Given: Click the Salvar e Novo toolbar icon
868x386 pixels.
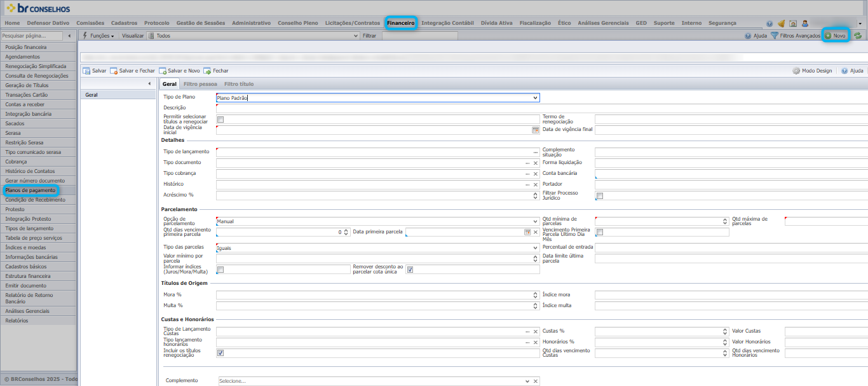Looking at the screenshot, I should 163,71.
